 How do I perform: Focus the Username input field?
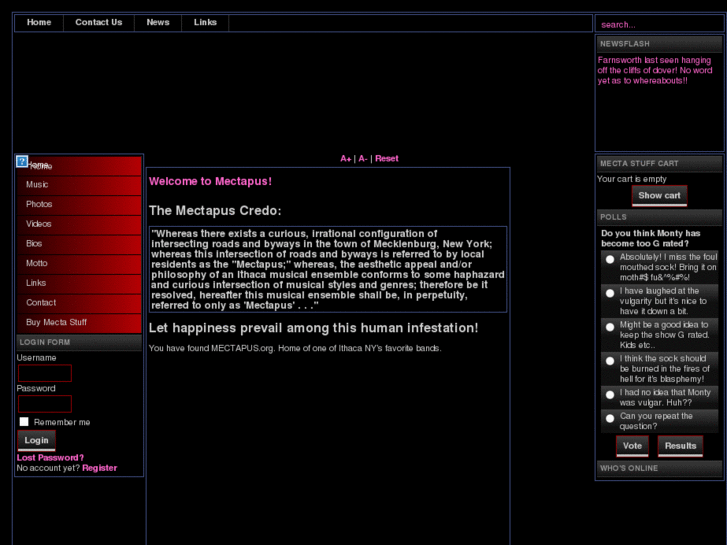(45, 373)
